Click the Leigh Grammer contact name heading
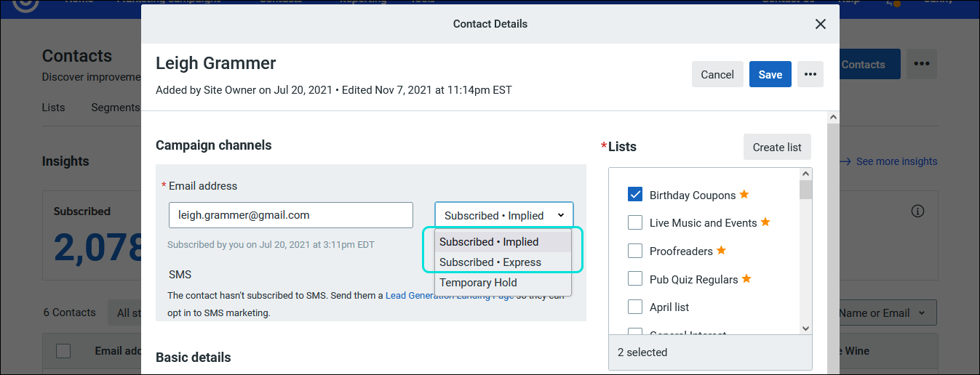 216,63
